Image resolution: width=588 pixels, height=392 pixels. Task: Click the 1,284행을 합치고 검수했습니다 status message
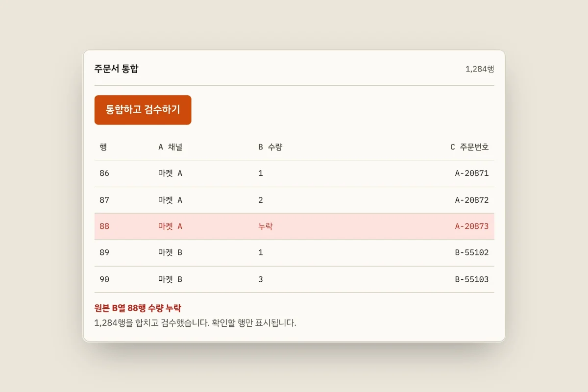coord(196,323)
